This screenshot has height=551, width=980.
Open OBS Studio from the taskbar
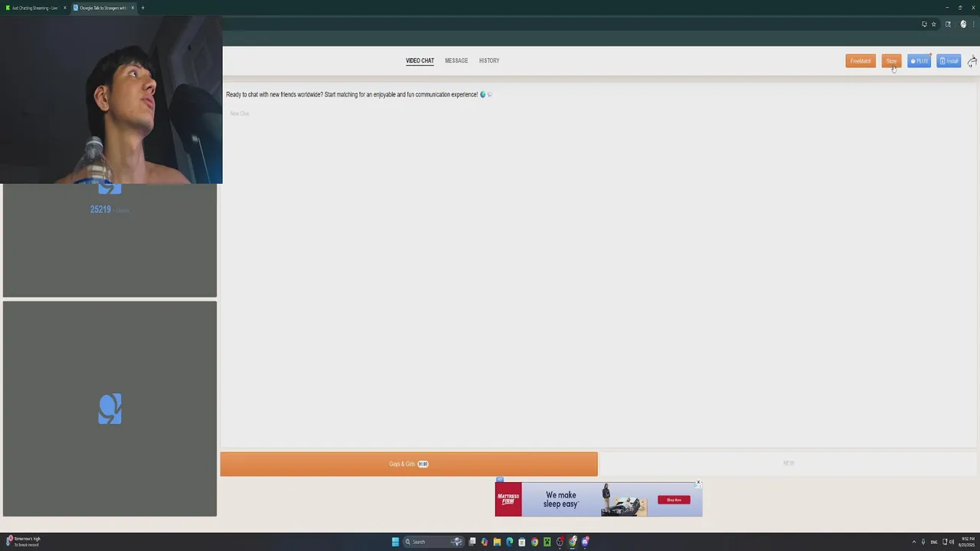[560, 542]
